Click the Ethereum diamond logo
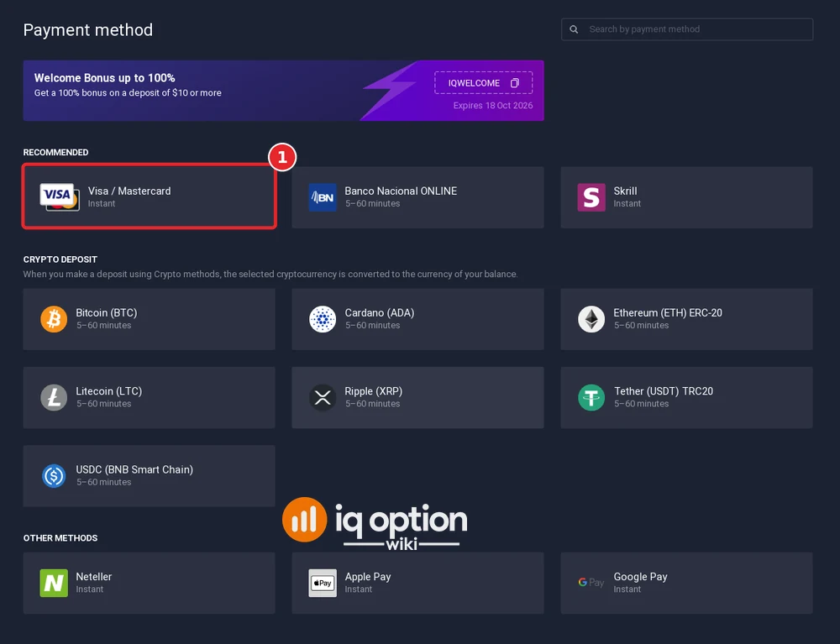 click(591, 319)
